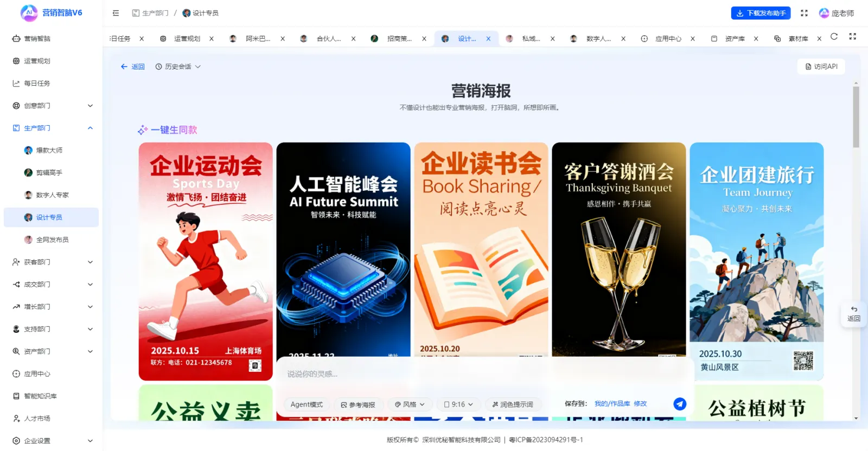This screenshot has width=868, height=451.
Task: Open the 历史会话 dropdown
Action: coord(178,67)
